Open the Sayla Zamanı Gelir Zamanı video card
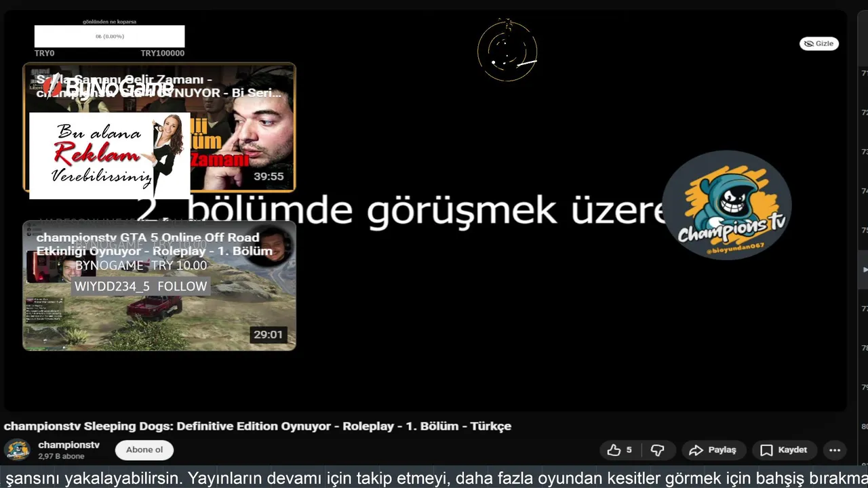Screen dimensions: 868x488 (159, 127)
